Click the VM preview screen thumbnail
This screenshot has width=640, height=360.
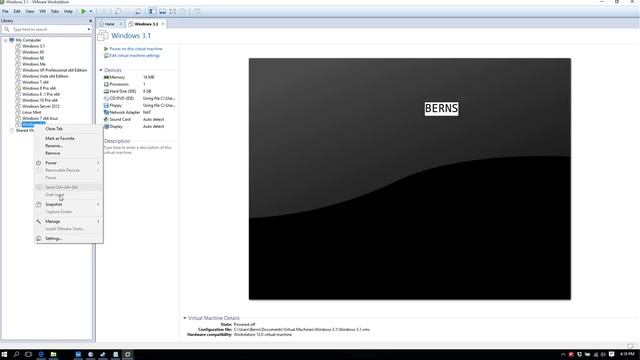(410, 179)
